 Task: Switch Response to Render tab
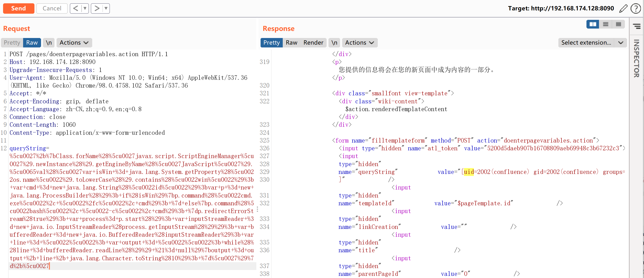[x=313, y=43]
